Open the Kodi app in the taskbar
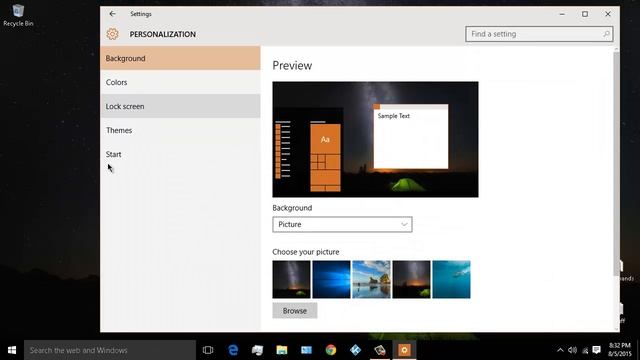Viewport: 640px width, 360px height. coord(355,350)
